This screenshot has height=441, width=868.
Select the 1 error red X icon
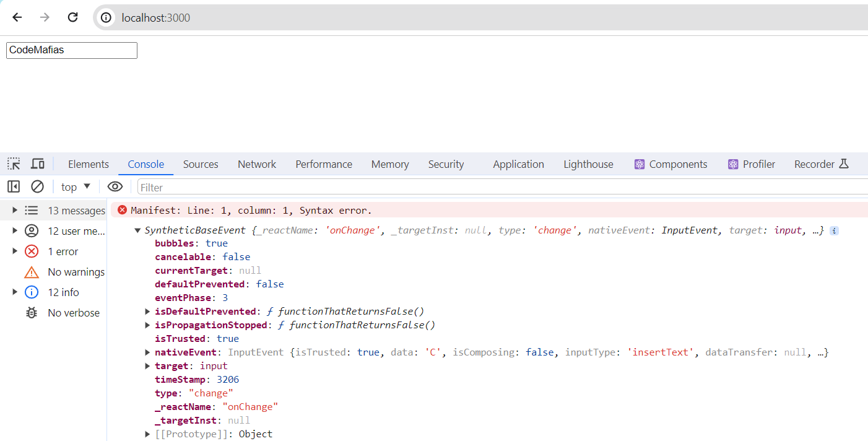click(32, 251)
